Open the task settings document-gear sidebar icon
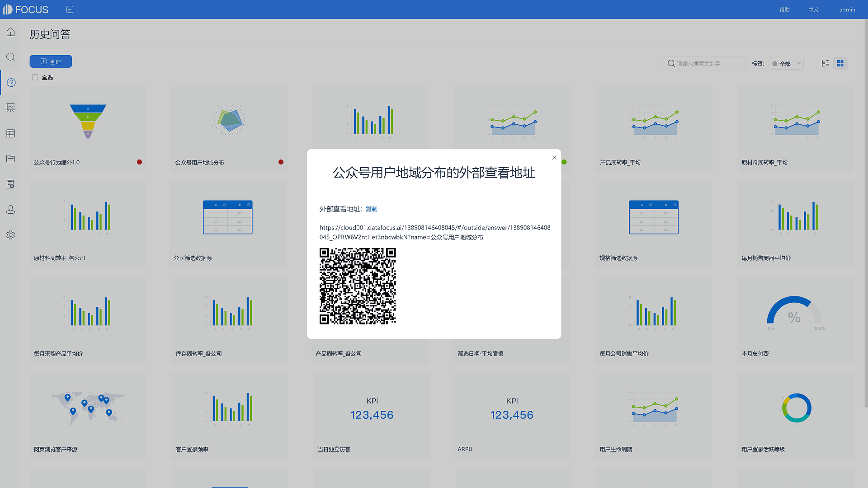Screen dimensions: 868x488 click(x=10, y=184)
